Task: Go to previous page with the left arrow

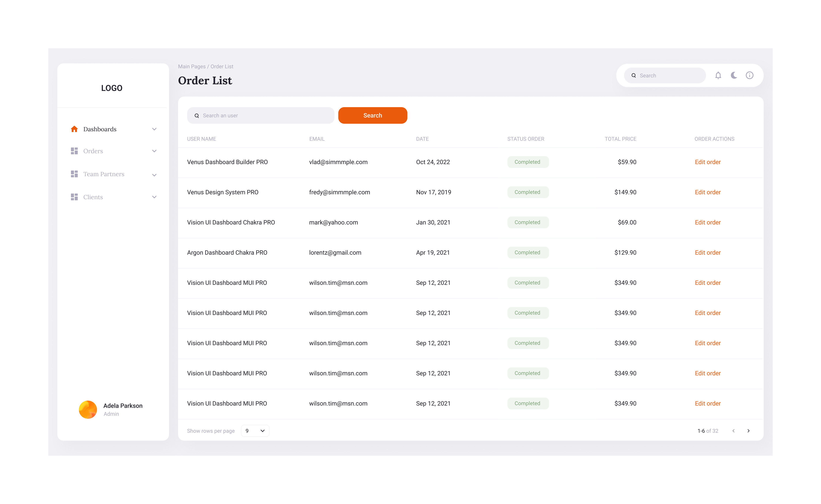Action: click(x=733, y=431)
